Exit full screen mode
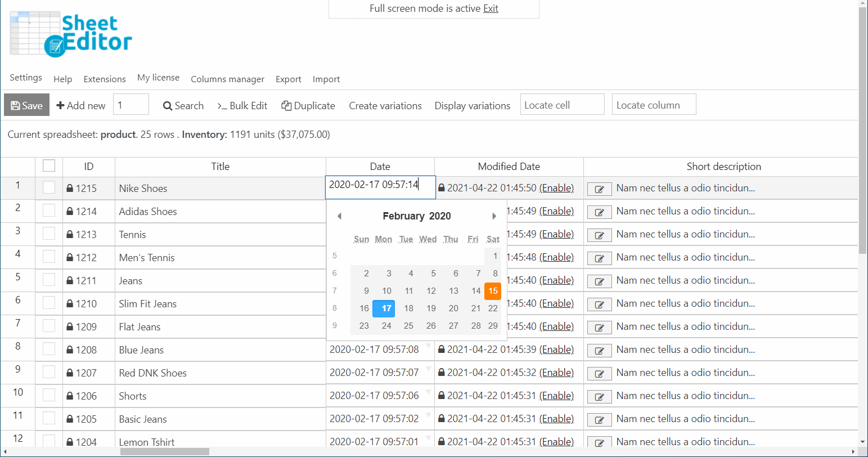Screen dimensions: 868x457 click(491, 8)
